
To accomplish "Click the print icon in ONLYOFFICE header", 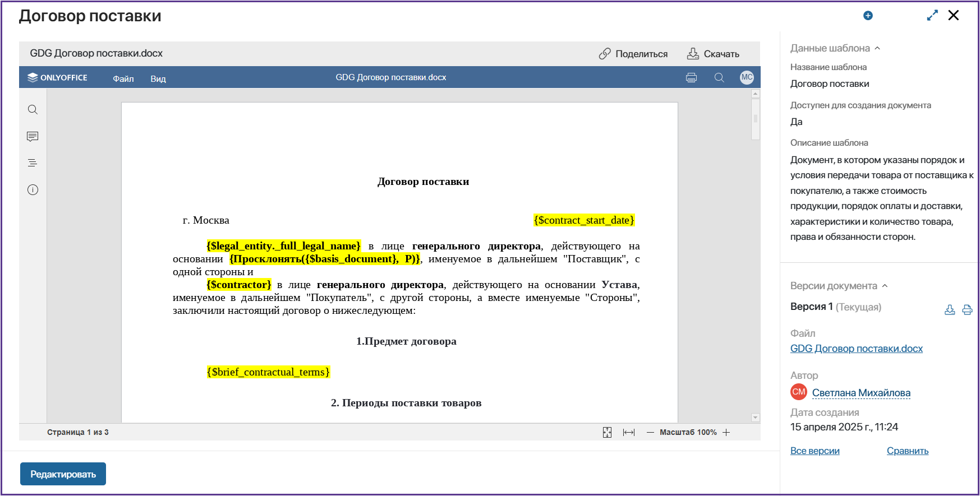I will click(691, 78).
